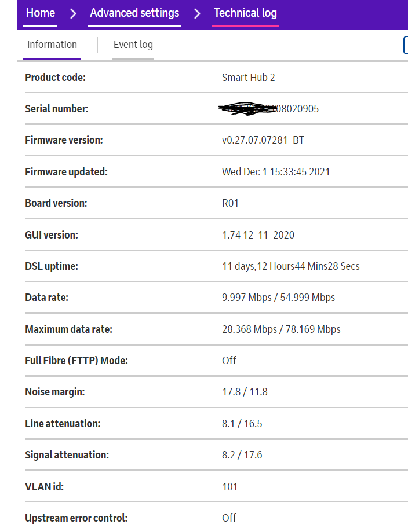Click chevron arrow after Home
The image size is (408, 532).
pos(73,13)
